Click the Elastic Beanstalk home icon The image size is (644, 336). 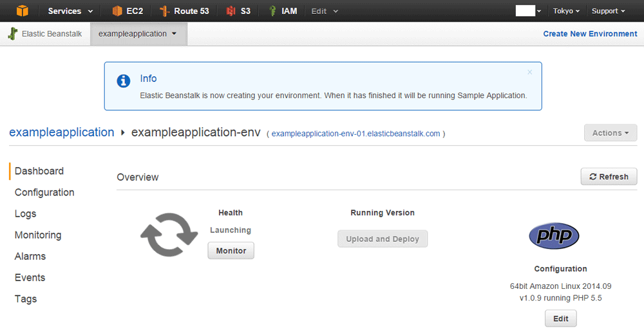(13, 34)
